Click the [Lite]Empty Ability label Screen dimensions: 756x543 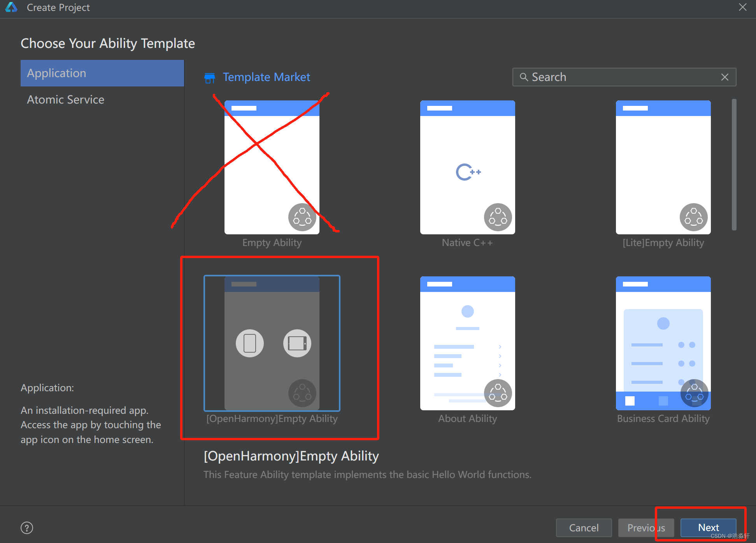(x=663, y=243)
